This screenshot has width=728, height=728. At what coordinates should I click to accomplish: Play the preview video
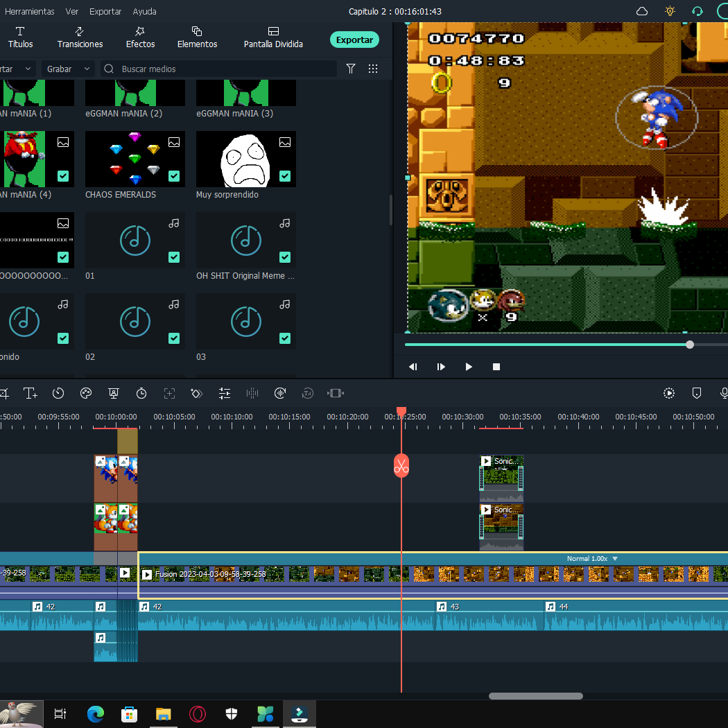click(469, 367)
